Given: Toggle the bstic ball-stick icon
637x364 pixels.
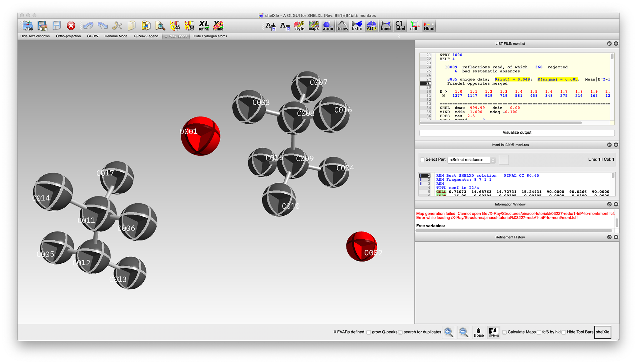Looking at the screenshot, I should pyautogui.click(x=357, y=26).
